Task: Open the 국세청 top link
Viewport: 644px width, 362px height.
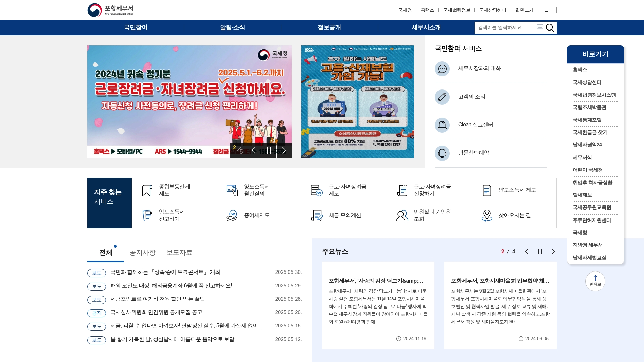Action: (x=405, y=10)
